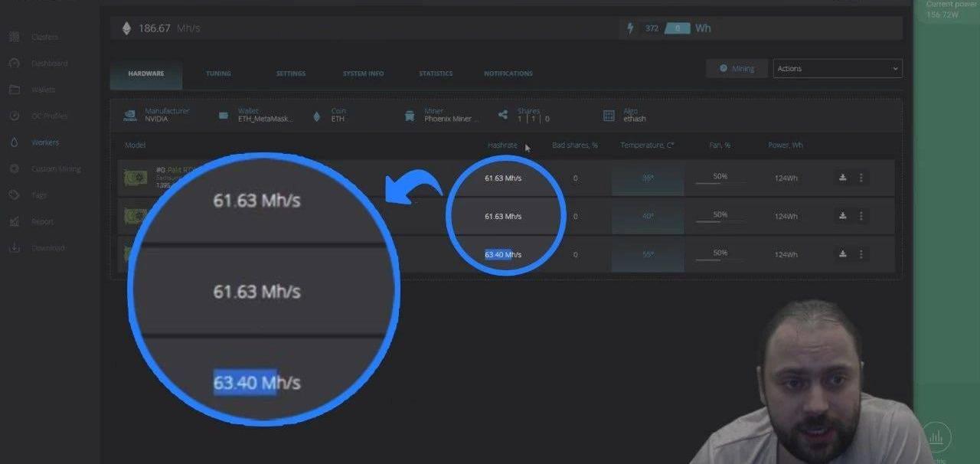Open Custom Mining from its sidebar icon
The image size is (980, 464).
(x=14, y=168)
